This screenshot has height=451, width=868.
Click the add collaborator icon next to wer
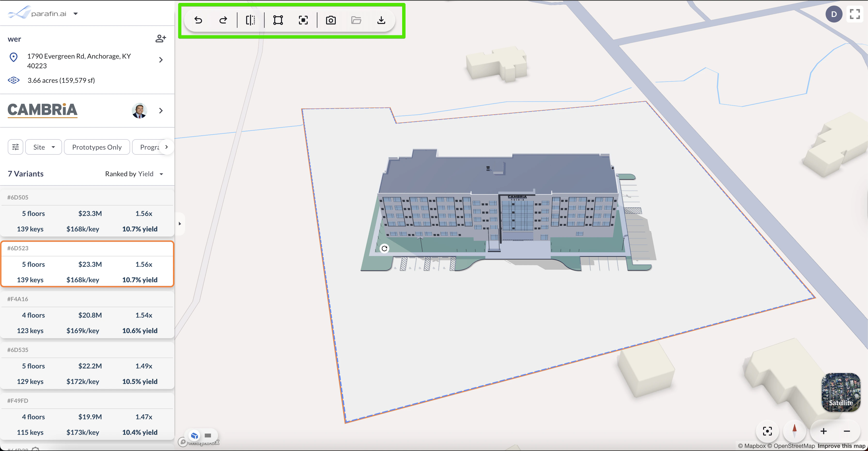tap(161, 38)
